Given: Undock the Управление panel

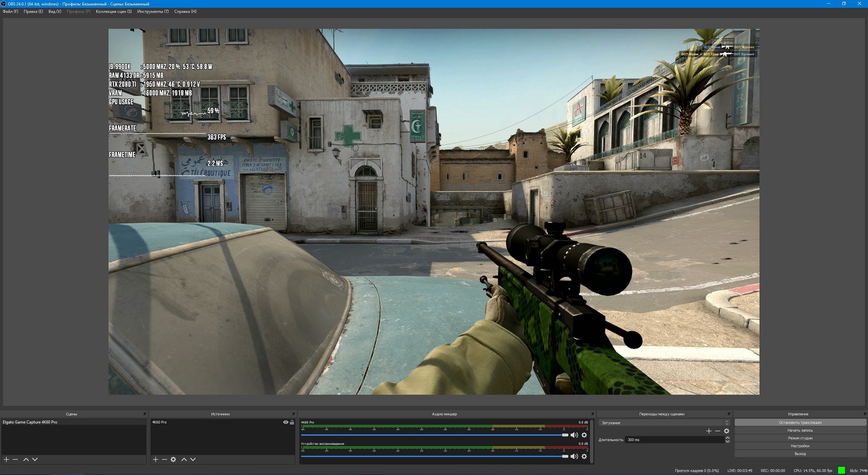Looking at the screenshot, I should 865,414.
